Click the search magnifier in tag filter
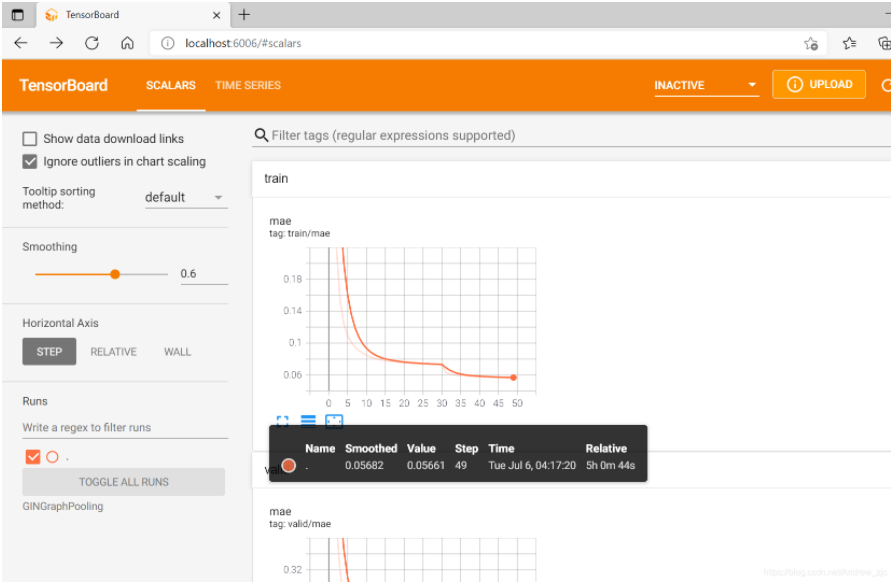Screen dimensions: 891x582 261,135
